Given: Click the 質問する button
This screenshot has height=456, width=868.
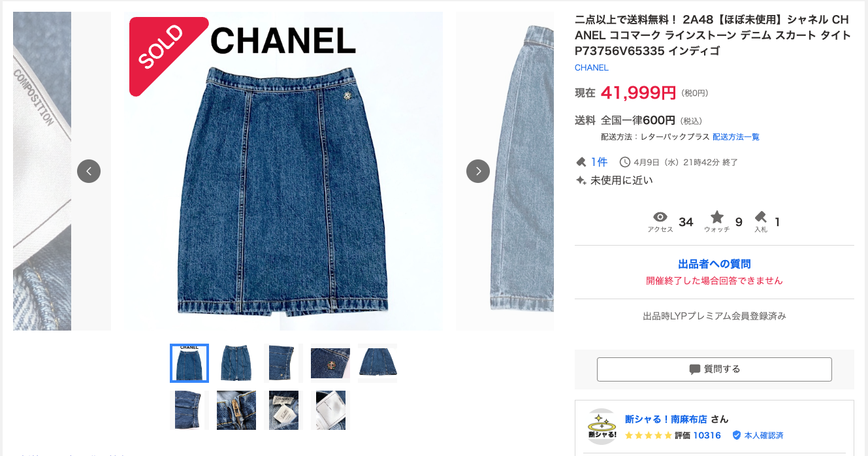Looking at the screenshot, I should 715,369.
